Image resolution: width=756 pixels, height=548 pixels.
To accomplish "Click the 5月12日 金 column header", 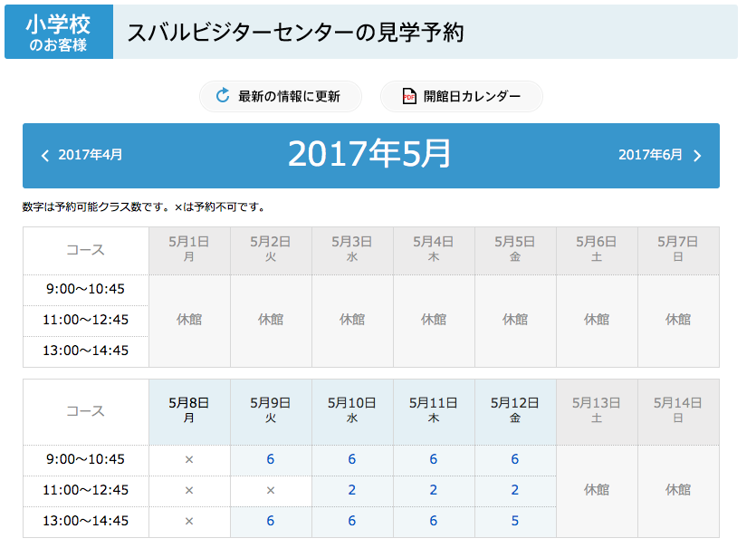I will [x=515, y=411].
